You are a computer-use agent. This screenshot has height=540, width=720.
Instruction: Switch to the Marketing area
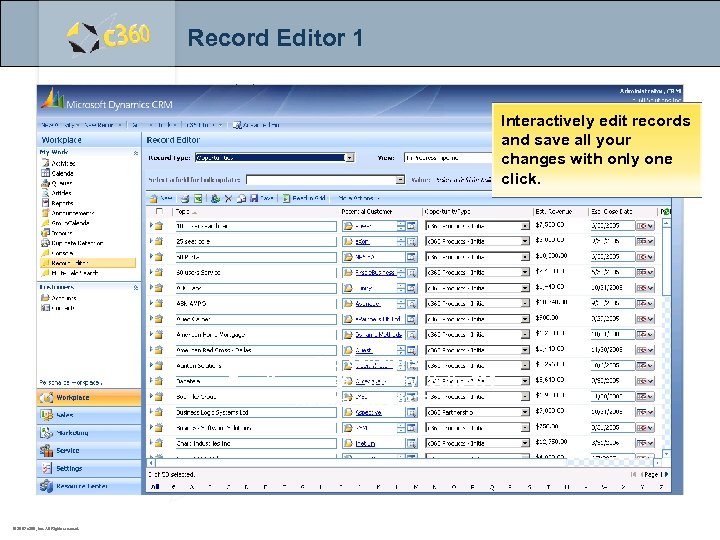tap(89, 433)
